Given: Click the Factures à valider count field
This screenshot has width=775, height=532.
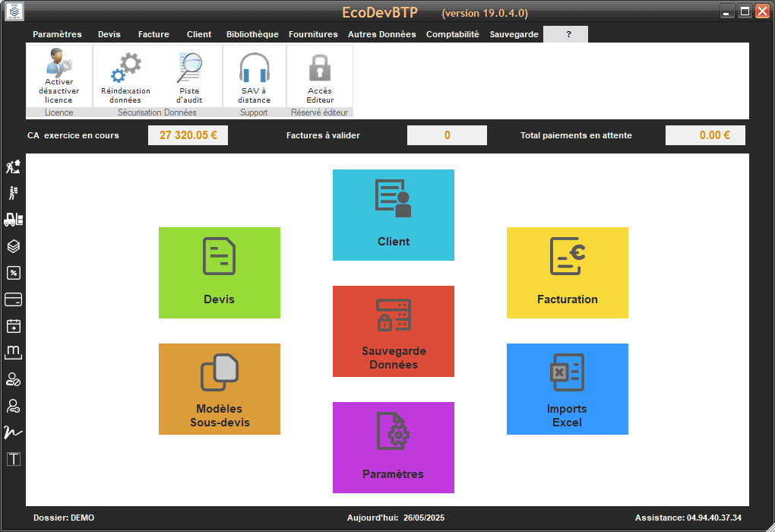Looking at the screenshot, I should pos(447,135).
